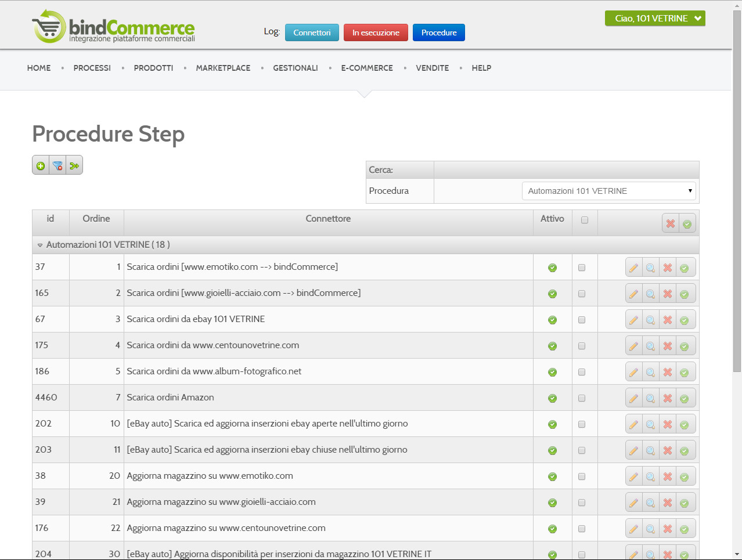
Task: Check the box for step 38
Action: click(x=582, y=476)
